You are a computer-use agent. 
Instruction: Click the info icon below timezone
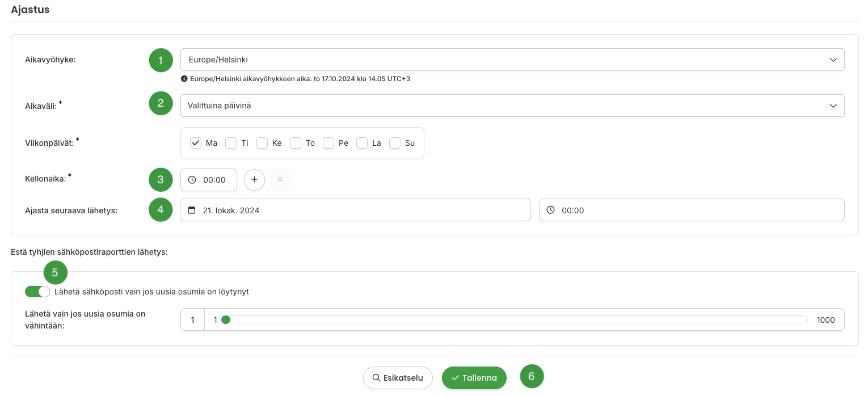coord(184,79)
